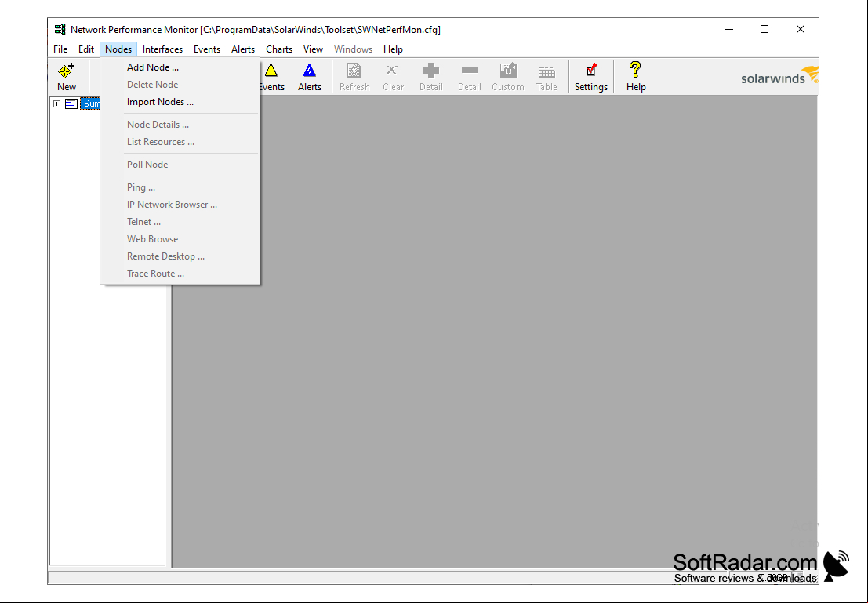Click Web Browse menu entry

tap(180, 238)
